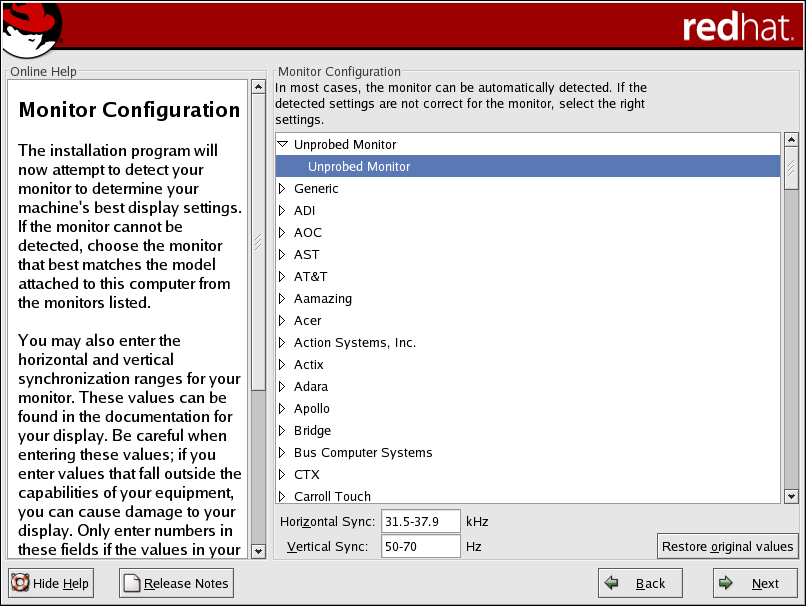The width and height of the screenshot is (806, 606).
Task: Click the left arrow icon on Back
Action: coord(612,583)
